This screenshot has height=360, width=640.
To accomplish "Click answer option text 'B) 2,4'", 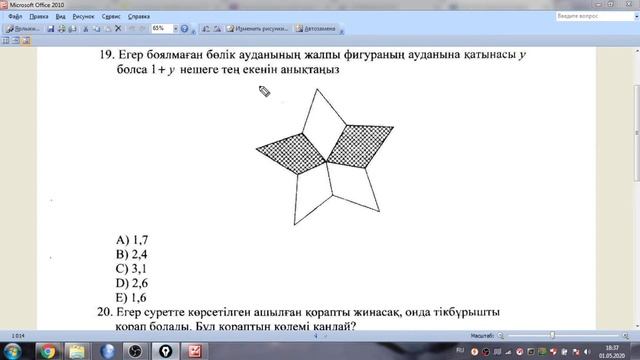I will [x=131, y=254].
